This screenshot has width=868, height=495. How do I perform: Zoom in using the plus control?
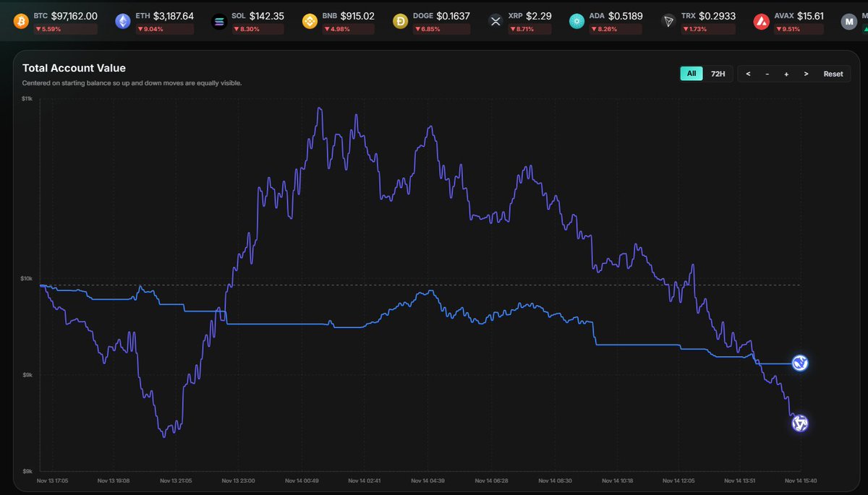[x=786, y=73]
